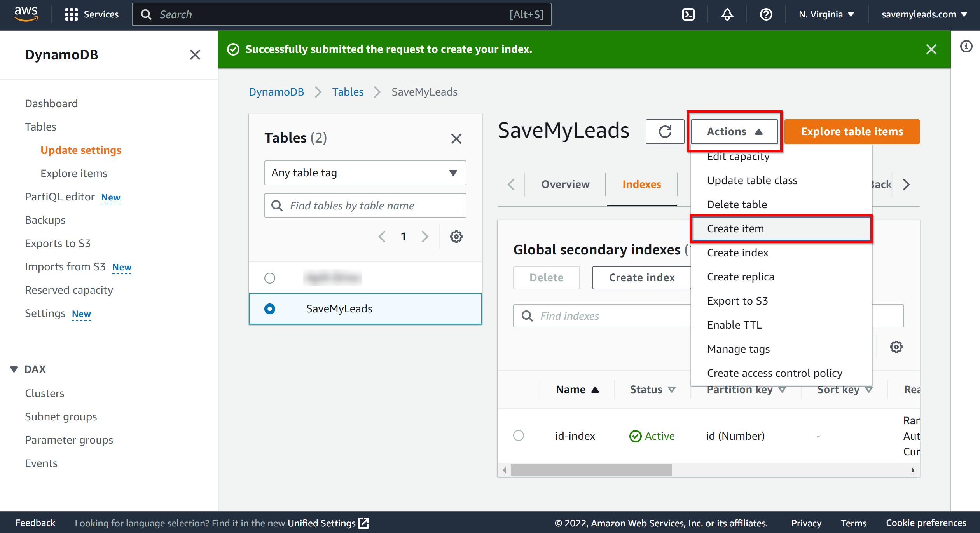Select the SaveMyLeads radio button

(x=270, y=308)
